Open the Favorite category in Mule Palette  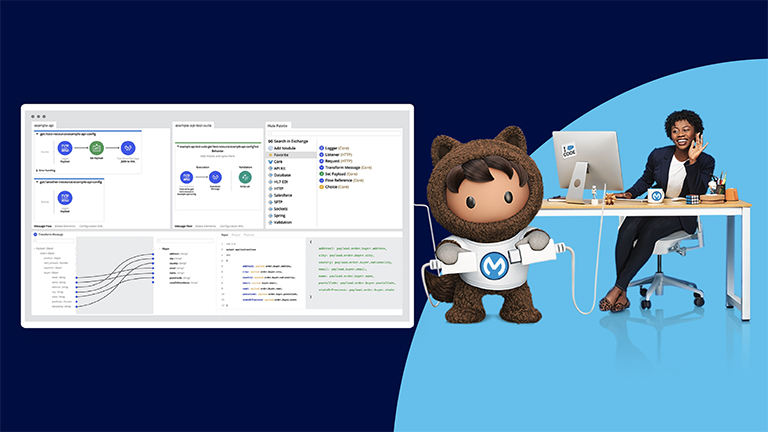click(x=283, y=155)
